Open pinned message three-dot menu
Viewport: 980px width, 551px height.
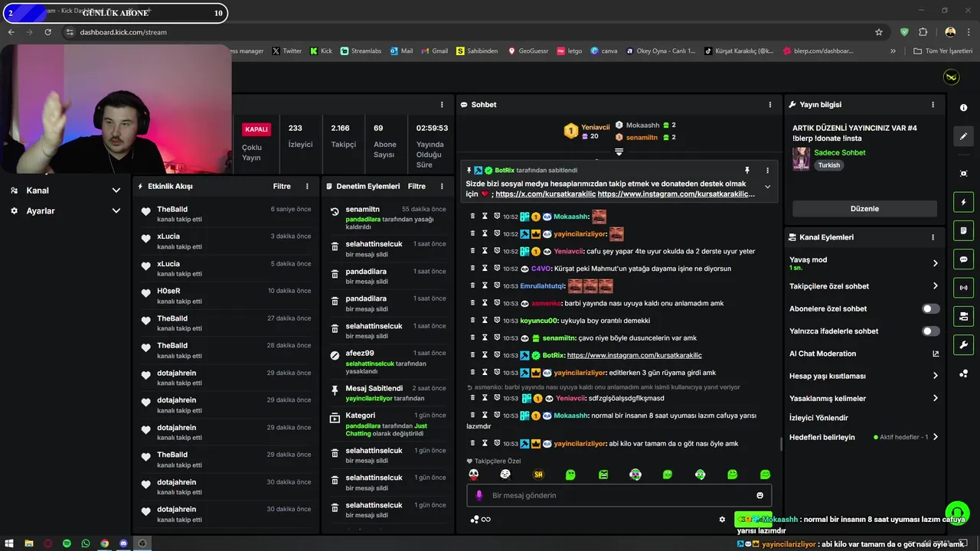pos(767,170)
